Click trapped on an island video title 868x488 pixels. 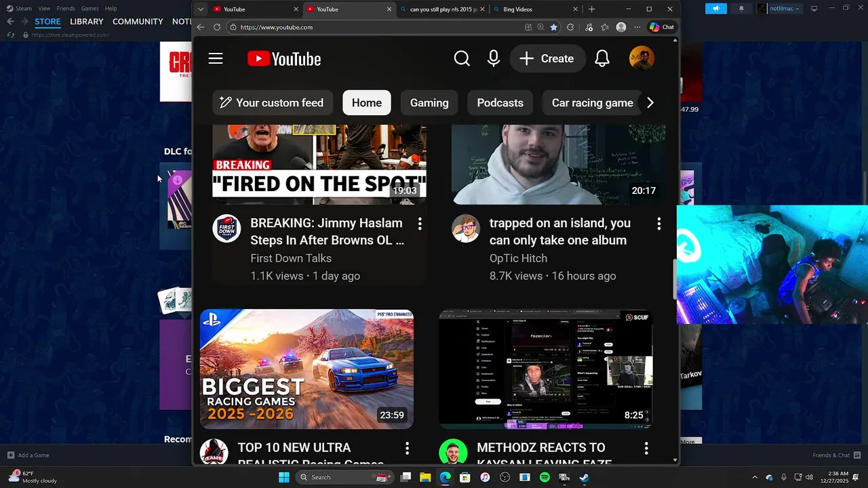point(560,232)
